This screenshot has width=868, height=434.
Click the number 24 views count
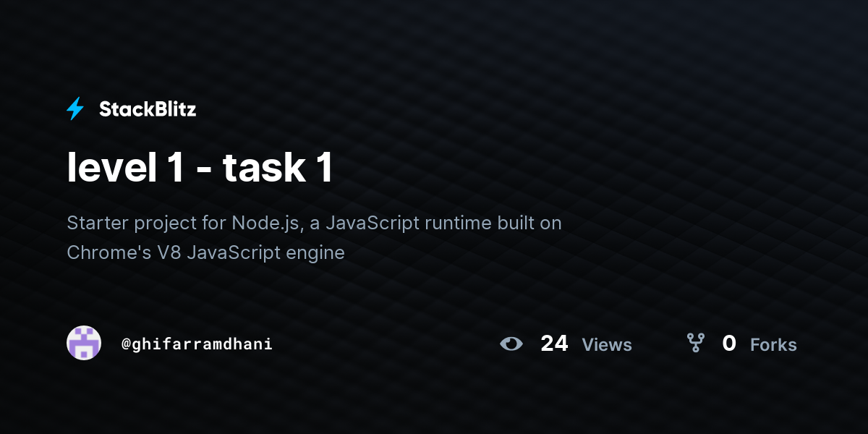554,344
